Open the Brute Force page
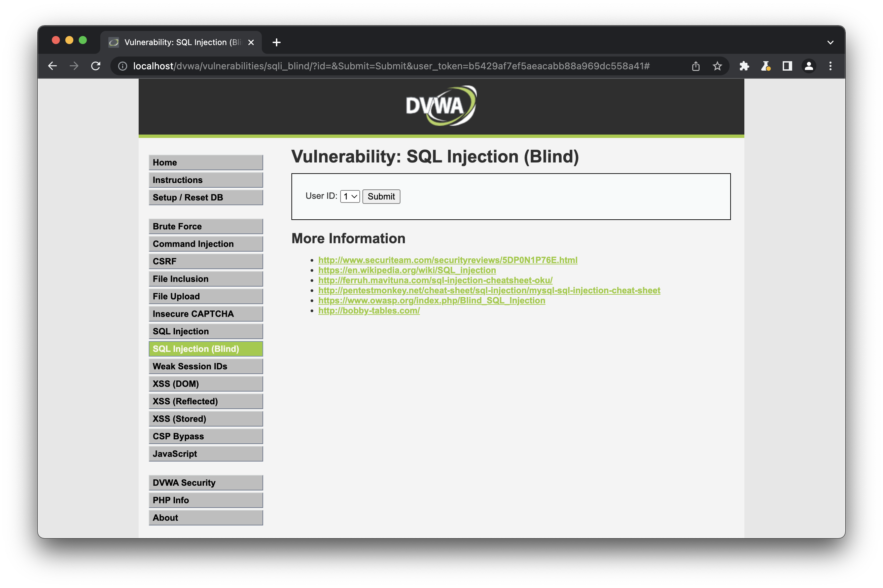The width and height of the screenshot is (883, 588). click(206, 226)
